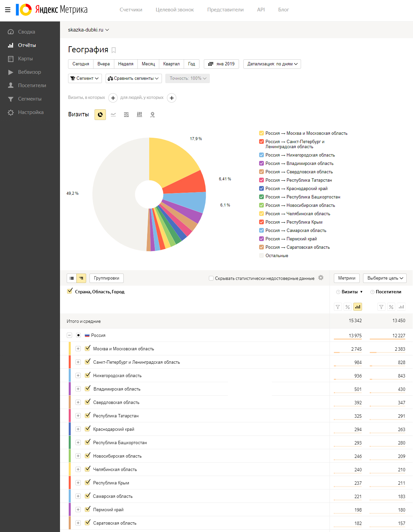Toggle Пермский край legend color swatch
The image size is (413, 532).
point(261,239)
